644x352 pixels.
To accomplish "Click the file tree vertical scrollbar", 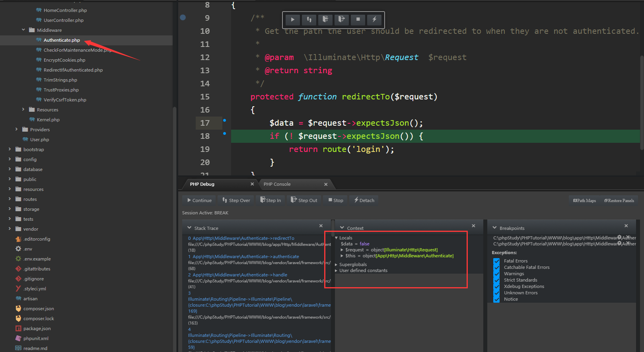I will tap(174, 229).
